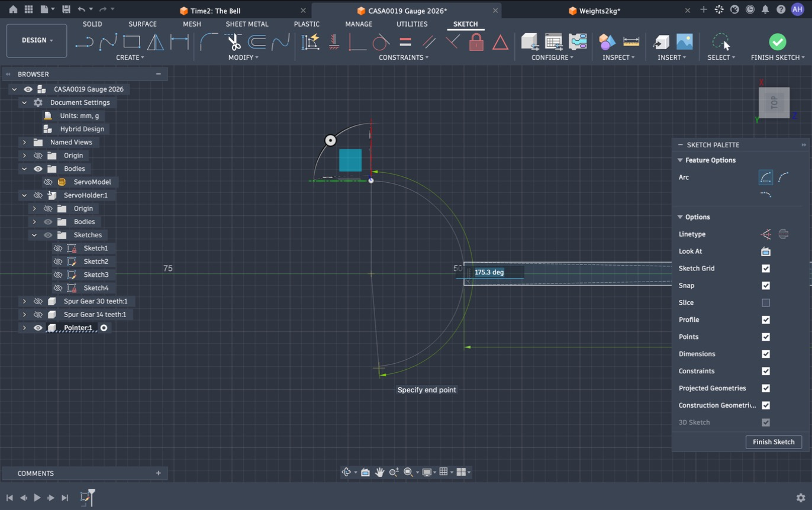Switch to the SURFACE tab
Screen dimensions: 812x510
143,24
